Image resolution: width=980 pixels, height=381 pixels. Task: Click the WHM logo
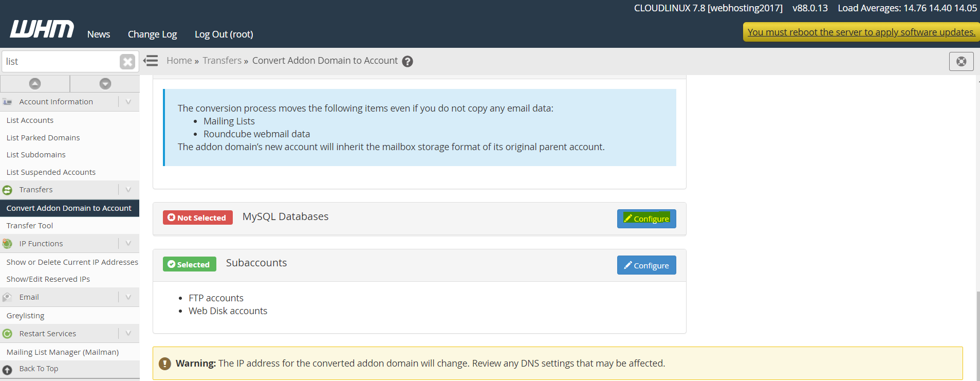pyautogui.click(x=42, y=29)
